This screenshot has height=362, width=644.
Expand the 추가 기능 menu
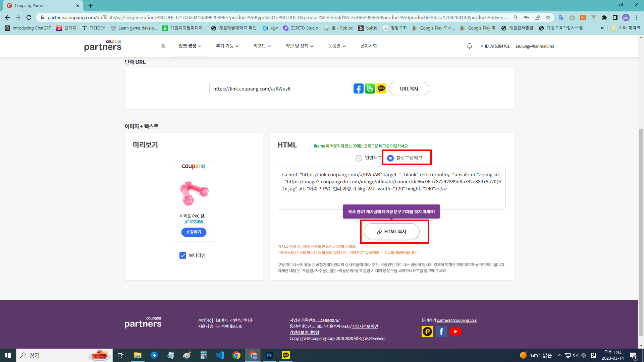227,46
